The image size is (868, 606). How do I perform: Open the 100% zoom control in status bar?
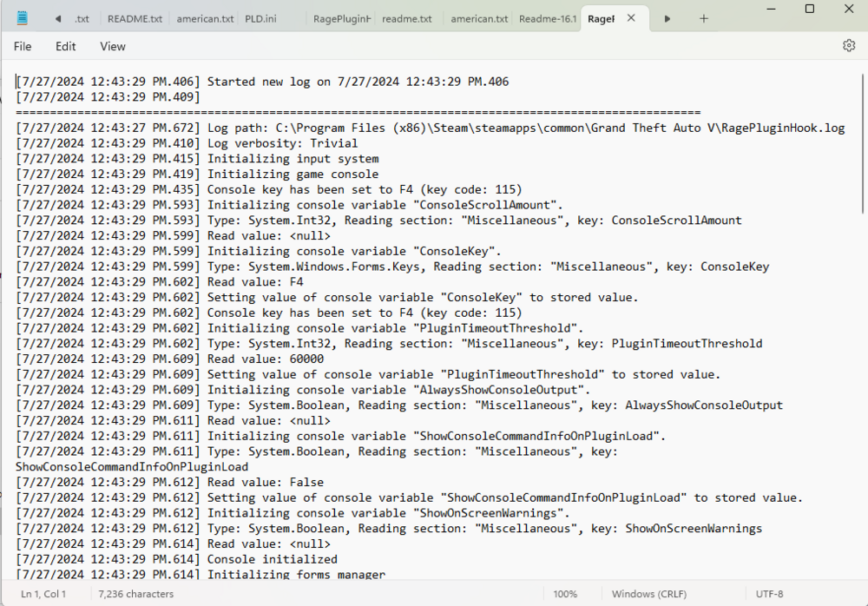point(565,594)
